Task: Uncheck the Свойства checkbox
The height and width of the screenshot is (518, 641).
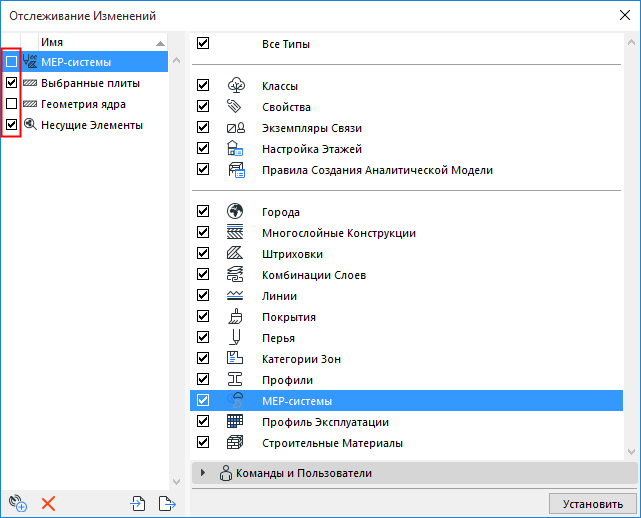Action: point(203,106)
